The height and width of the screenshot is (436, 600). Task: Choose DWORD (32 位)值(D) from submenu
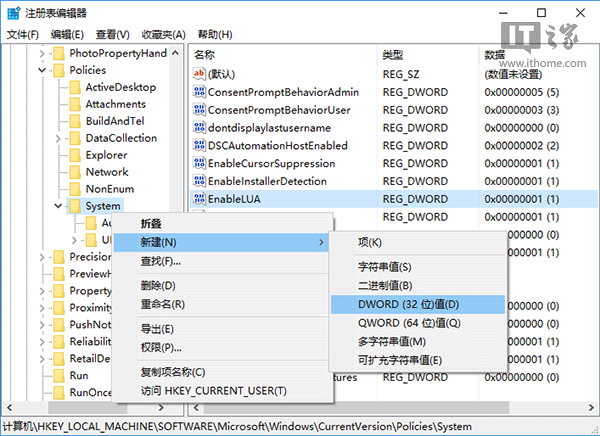coord(408,304)
